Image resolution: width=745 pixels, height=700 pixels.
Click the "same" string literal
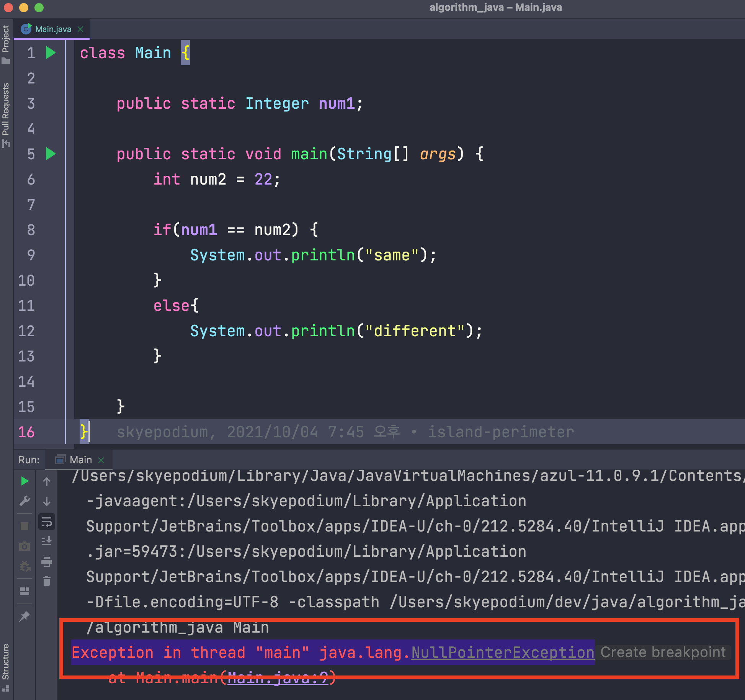pyautogui.click(x=392, y=255)
